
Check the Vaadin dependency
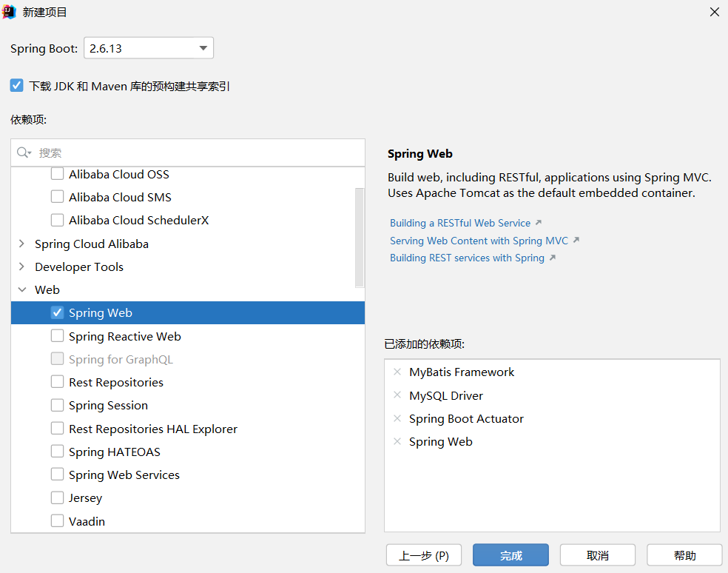pyautogui.click(x=57, y=521)
